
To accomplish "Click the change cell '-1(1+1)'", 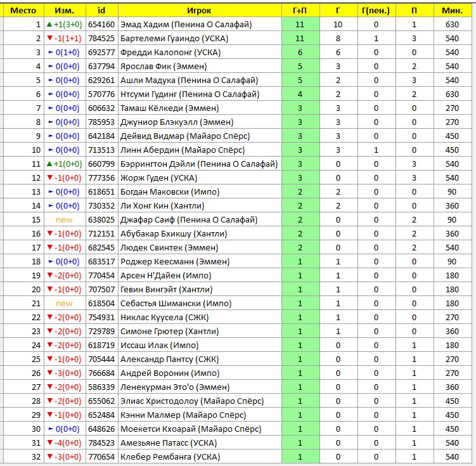I will tap(65, 39).
